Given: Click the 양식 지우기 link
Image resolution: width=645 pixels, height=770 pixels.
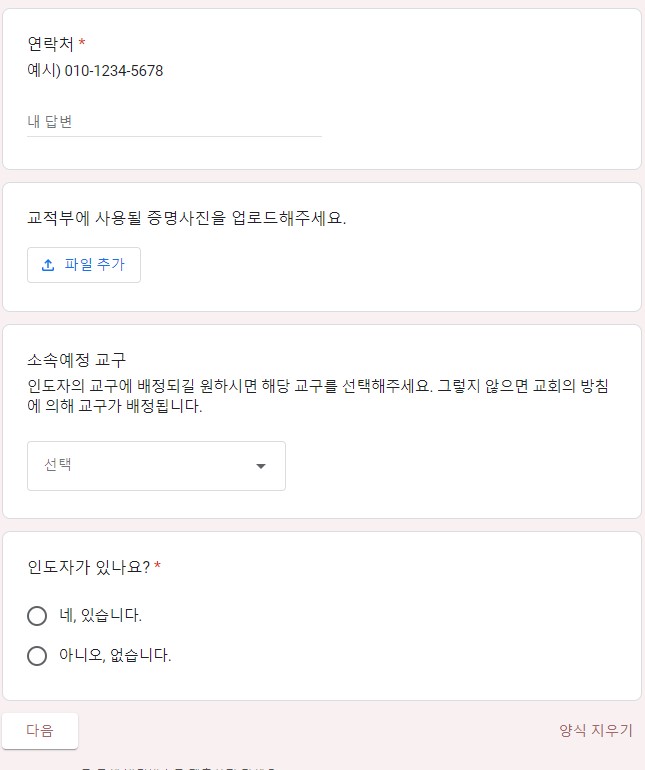Looking at the screenshot, I should (595, 730).
